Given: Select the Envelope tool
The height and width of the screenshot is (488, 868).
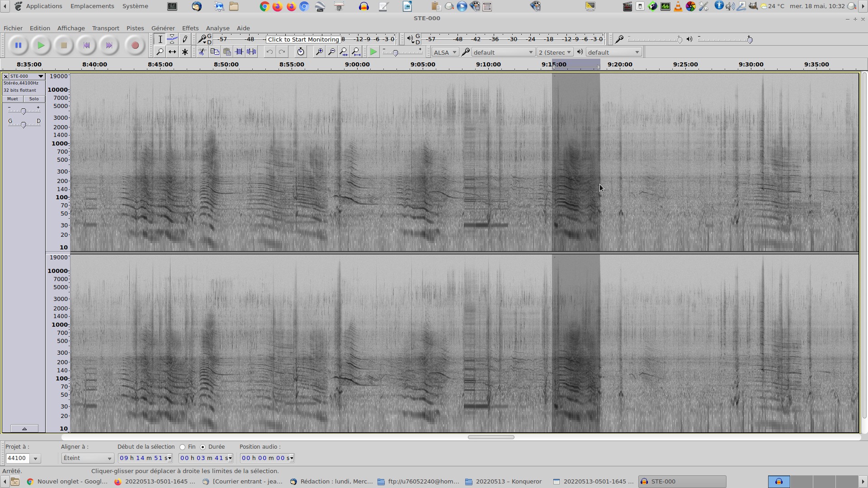Looking at the screenshot, I should click(172, 39).
